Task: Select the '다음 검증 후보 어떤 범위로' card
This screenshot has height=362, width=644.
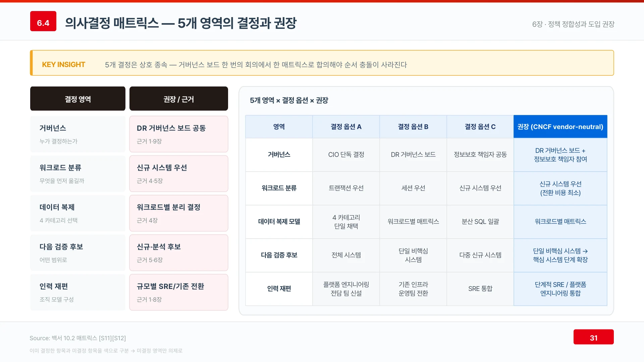Action: (78, 253)
